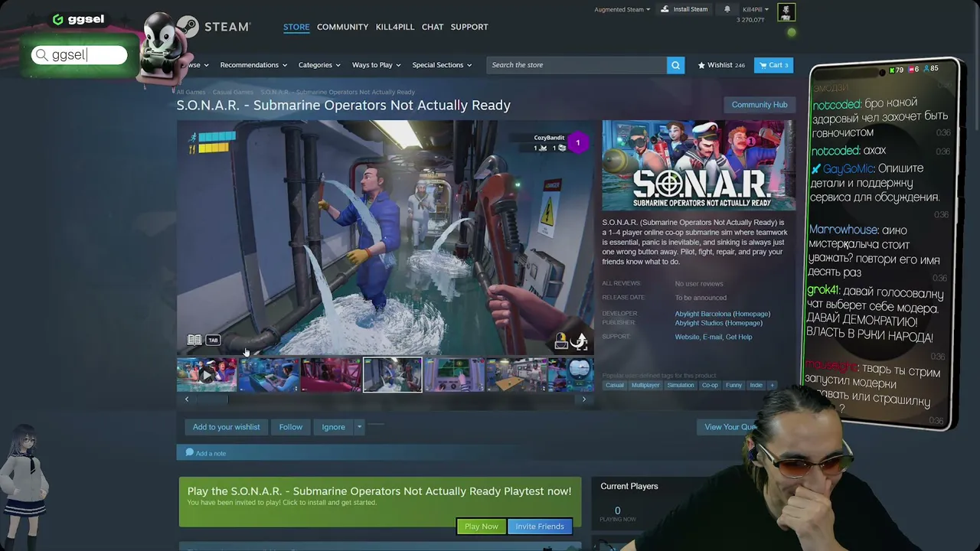Click the green Play Now button
Viewport: 980px width, 551px height.
point(482,527)
